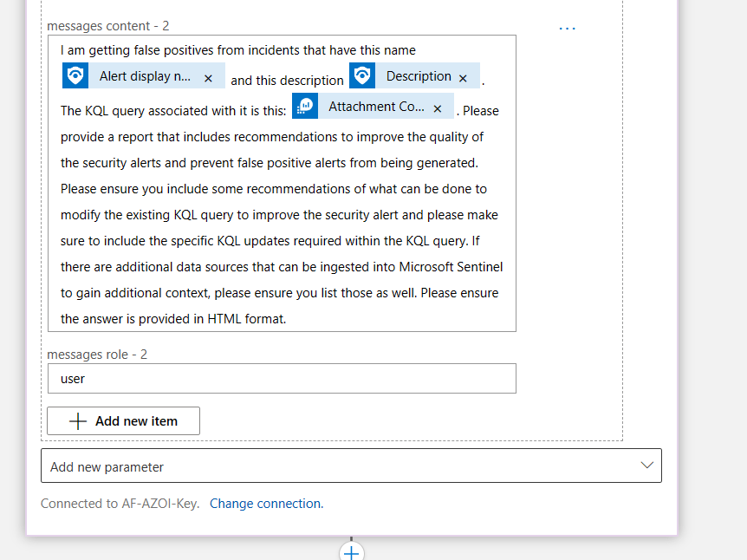Click the plus icon to insert a new step
The image size is (747, 560).
coord(351,552)
